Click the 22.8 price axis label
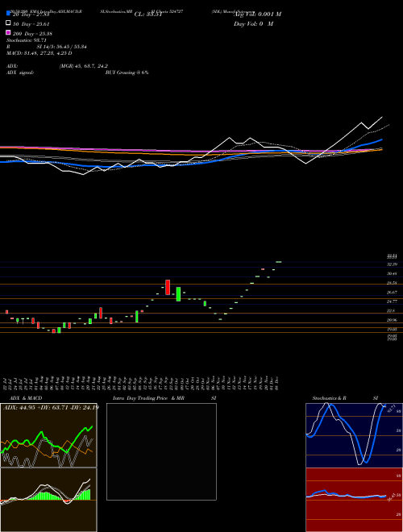 392,311
